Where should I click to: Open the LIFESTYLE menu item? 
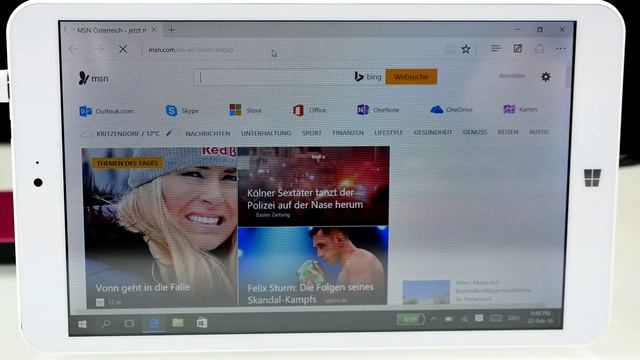(388, 133)
